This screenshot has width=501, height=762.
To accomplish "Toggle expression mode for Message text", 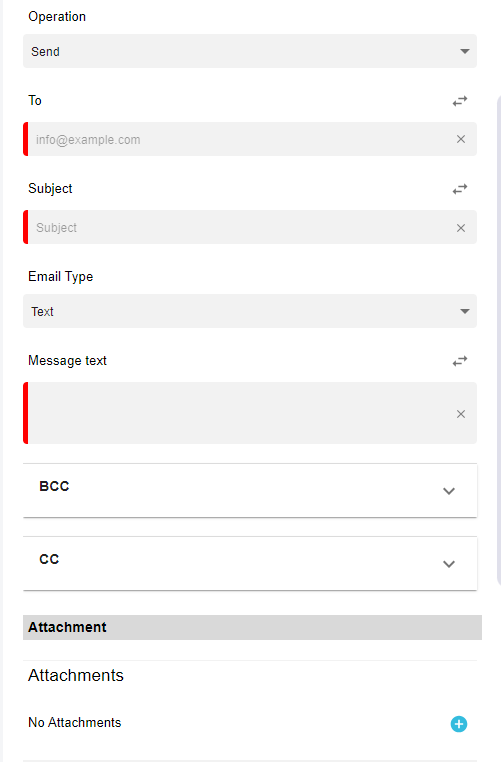I will pos(460,361).
